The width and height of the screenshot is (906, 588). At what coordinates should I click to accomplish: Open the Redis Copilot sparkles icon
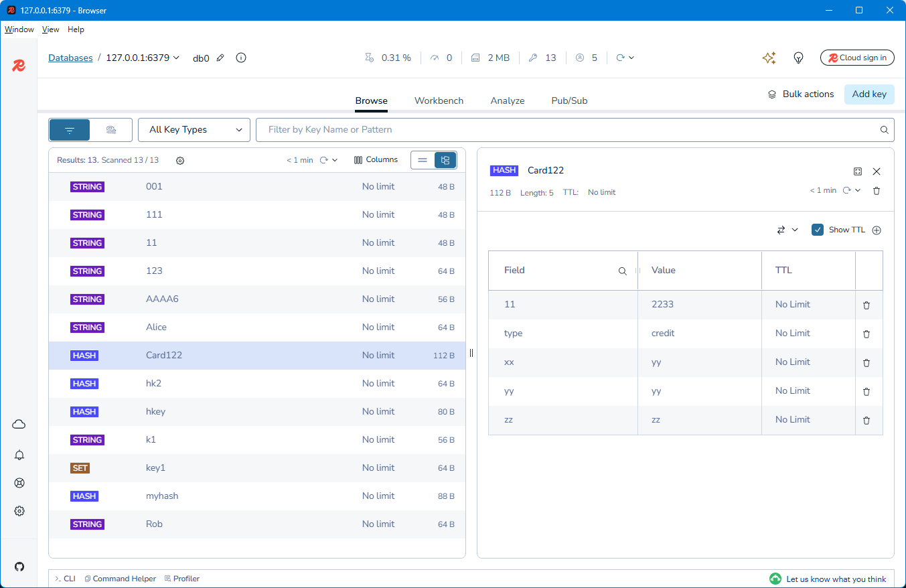[x=769, y=58]
